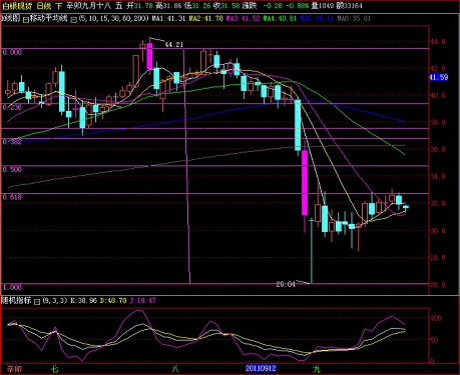Click the highlighted 20110912 date marker

coord(261,368)
